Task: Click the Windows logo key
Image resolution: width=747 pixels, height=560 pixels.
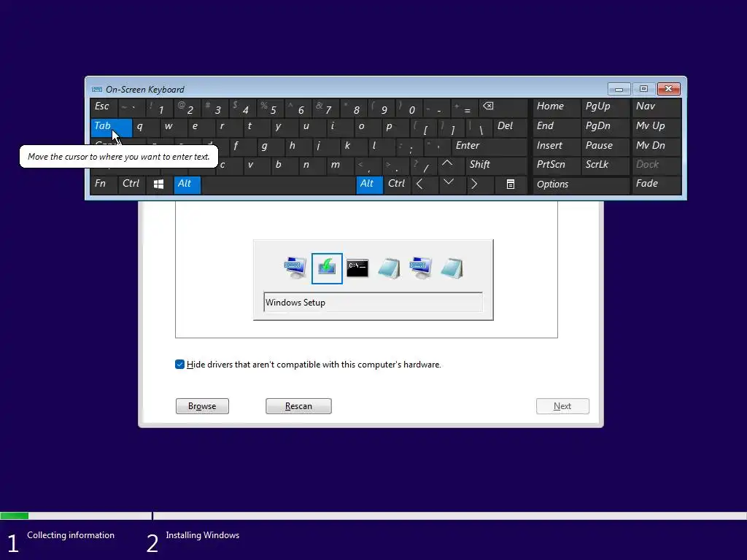Action: tap(159, 184)
